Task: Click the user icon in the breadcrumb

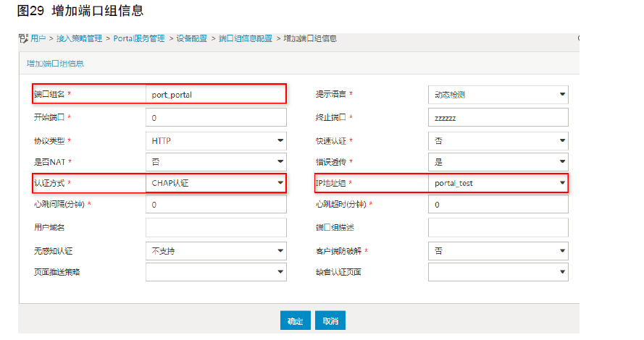Action: (22, 38)
